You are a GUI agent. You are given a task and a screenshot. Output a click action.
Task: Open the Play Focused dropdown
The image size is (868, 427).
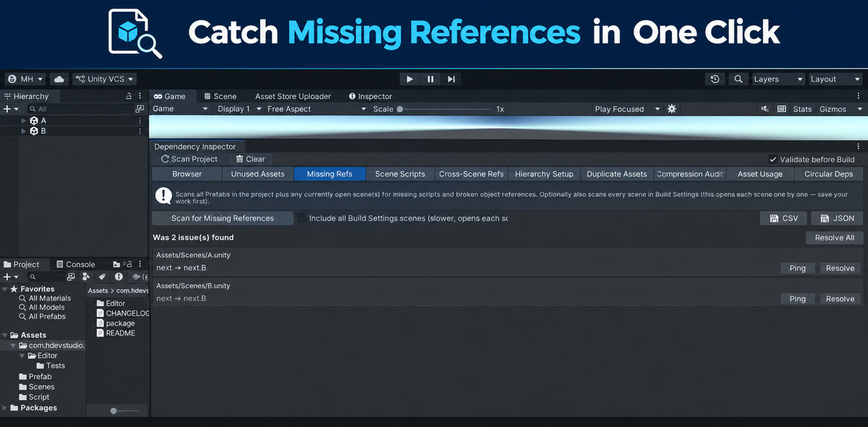[x=626, y=109]
